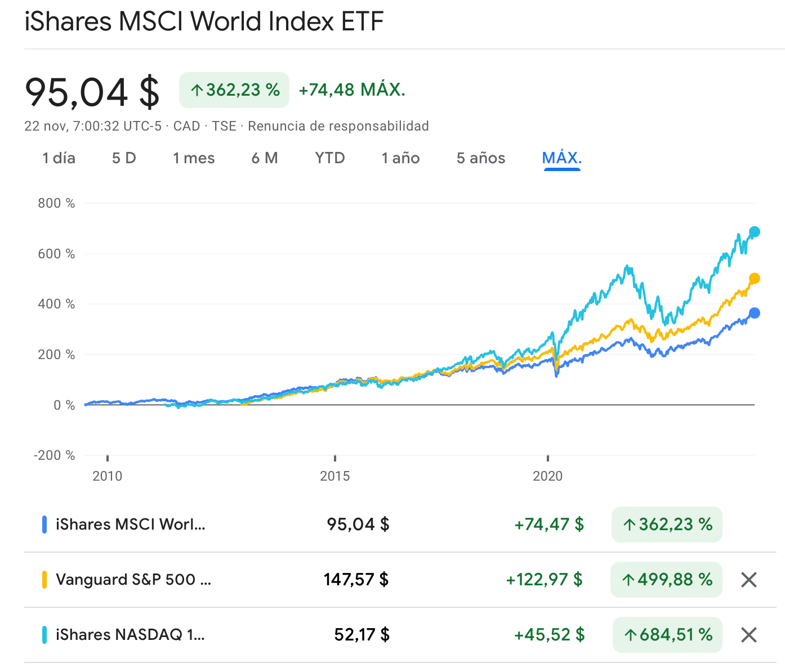Remove iShares NASDAQ comparison with X
785x672 pixels.
pyautogui.click(x=748, y=635)
